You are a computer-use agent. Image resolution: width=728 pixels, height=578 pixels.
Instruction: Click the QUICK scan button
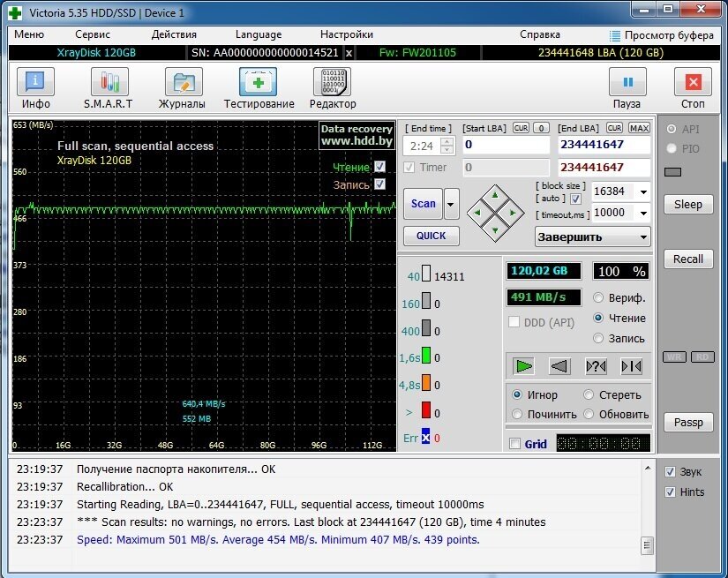pos(432,236)
